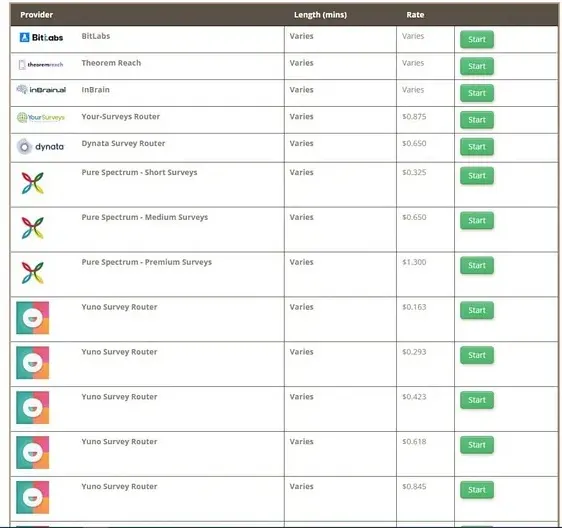The width and height of the screenshot is (562, 528).
Task: Click the $0.650 rate for Dynata
Action: point(414,144)
